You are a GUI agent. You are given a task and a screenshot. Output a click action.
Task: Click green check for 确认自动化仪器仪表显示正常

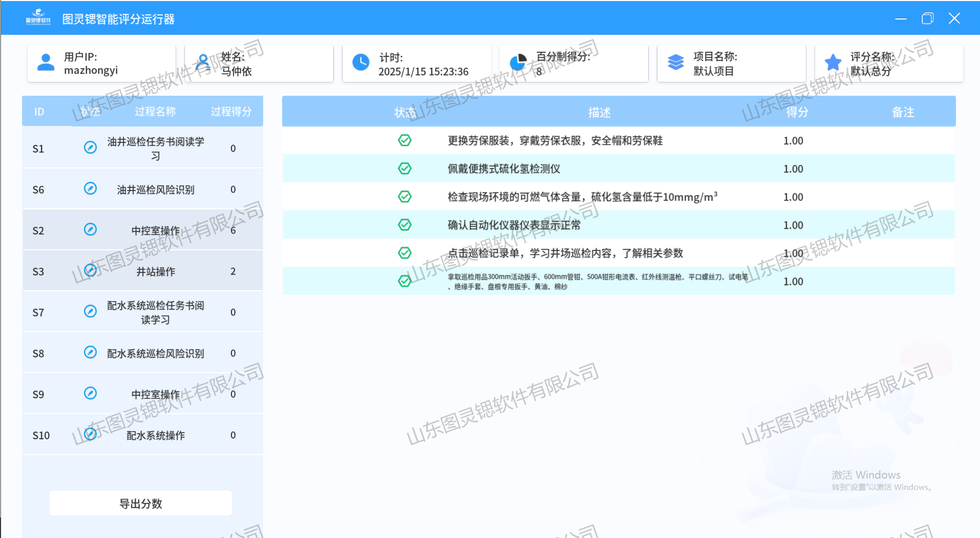[x=404, y=225]
